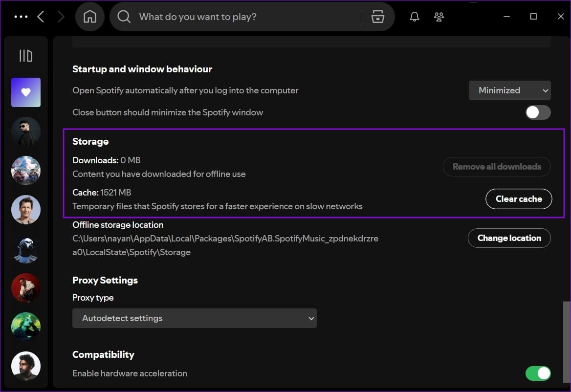Click the Proxy Settings heading
This screenshot has width=571, height=392.
click(105, 280)
